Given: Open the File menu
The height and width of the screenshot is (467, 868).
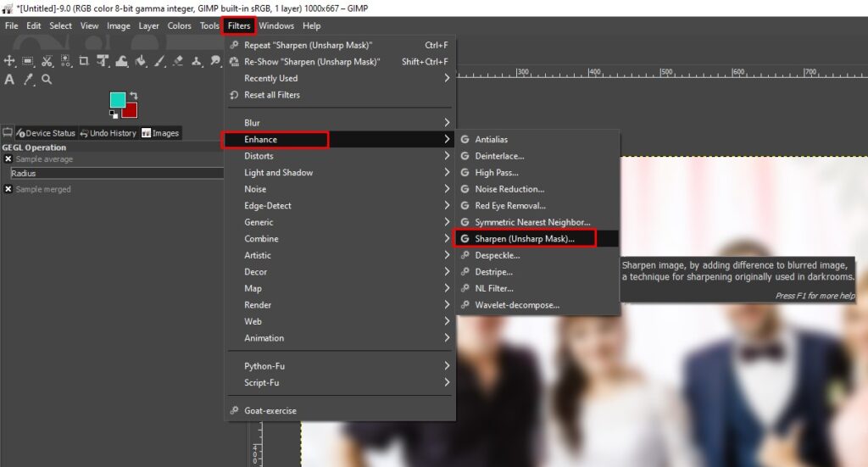Looking at the screenshot, I should point(12,25).
